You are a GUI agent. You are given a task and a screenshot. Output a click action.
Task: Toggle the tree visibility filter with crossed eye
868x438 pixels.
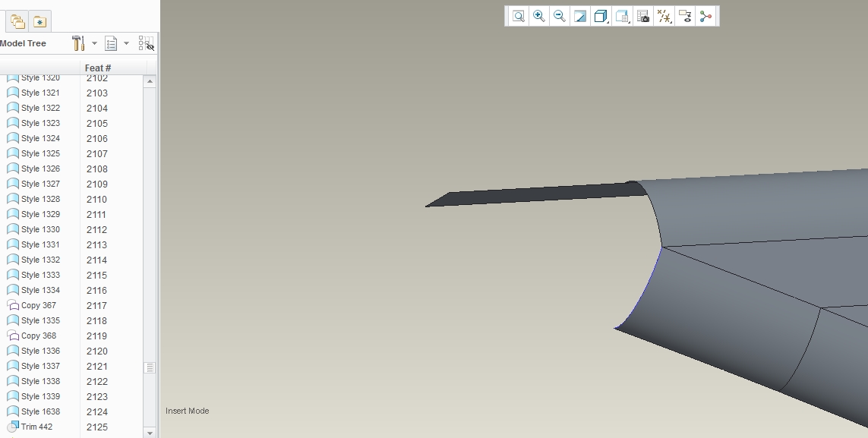click(x=146, y=43)
